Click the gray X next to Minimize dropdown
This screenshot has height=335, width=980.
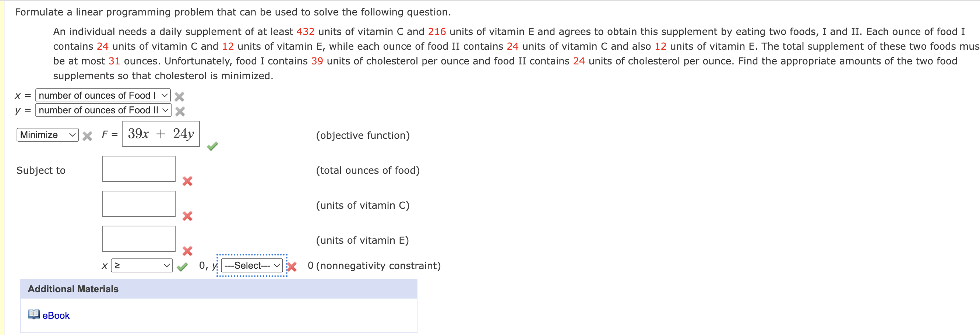87,135
